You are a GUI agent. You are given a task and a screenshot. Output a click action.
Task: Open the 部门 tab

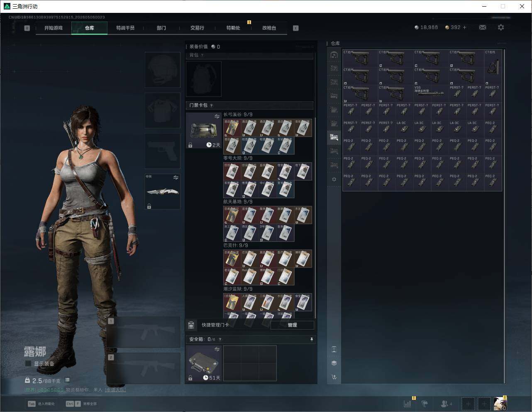click(161, 28)
